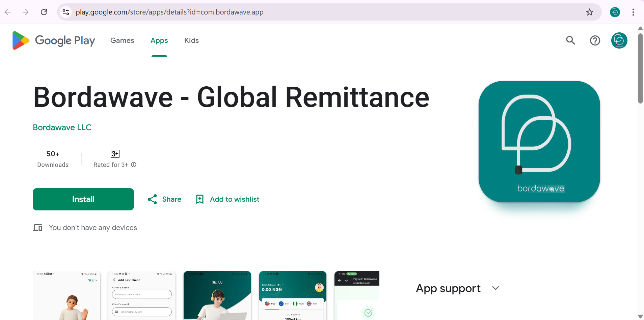Select the Apps tab
644x320 pixels.
(159, 40)
